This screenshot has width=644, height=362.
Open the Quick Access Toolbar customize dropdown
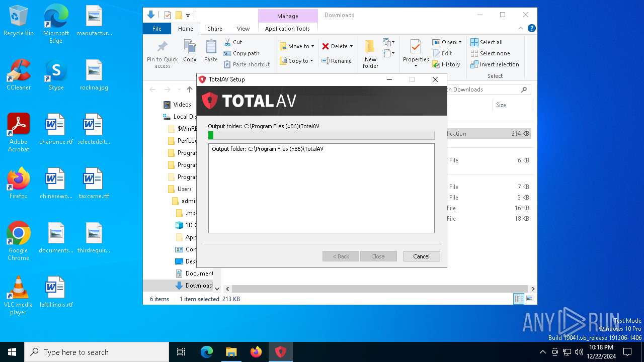188,16
